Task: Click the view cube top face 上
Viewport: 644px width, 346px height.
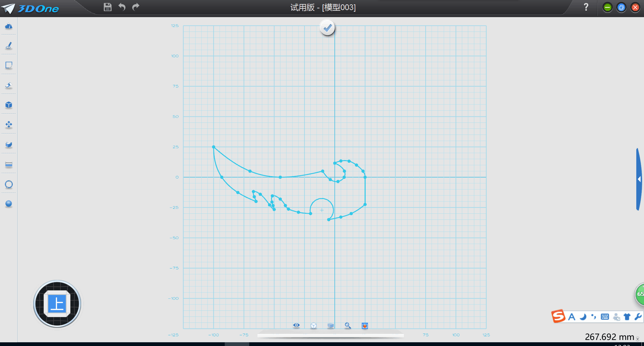Action: tap(57, 304)
